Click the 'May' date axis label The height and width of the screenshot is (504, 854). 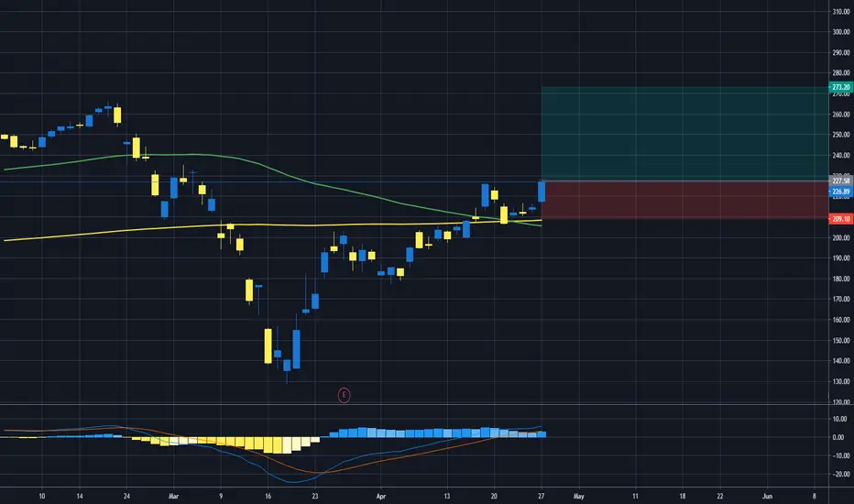coord(579,497)
